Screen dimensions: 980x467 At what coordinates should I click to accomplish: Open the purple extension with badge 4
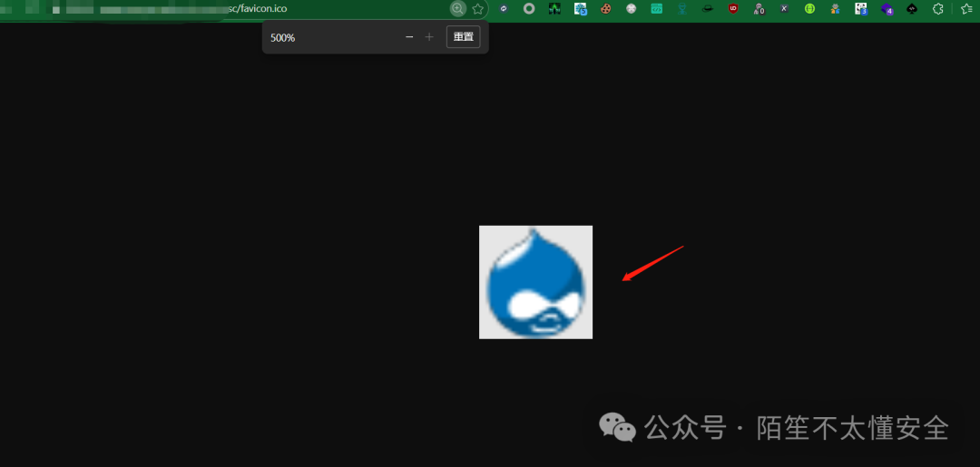[x=887, y=9]
